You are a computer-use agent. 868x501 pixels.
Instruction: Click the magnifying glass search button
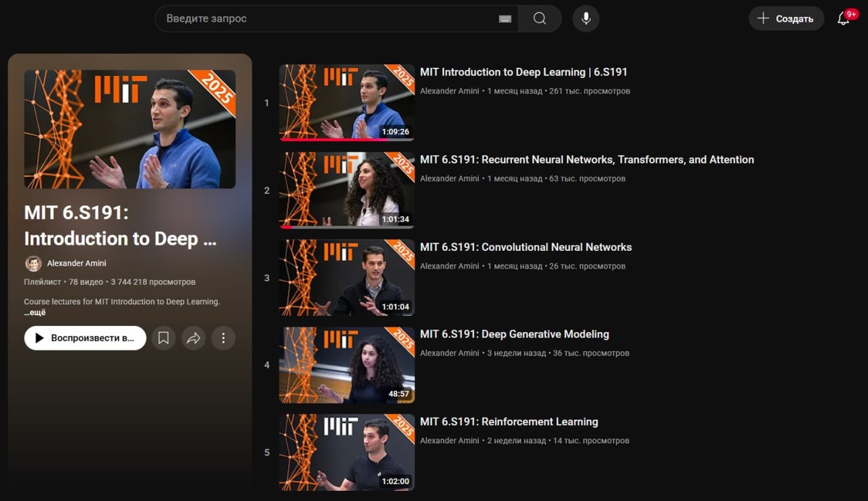540,19
